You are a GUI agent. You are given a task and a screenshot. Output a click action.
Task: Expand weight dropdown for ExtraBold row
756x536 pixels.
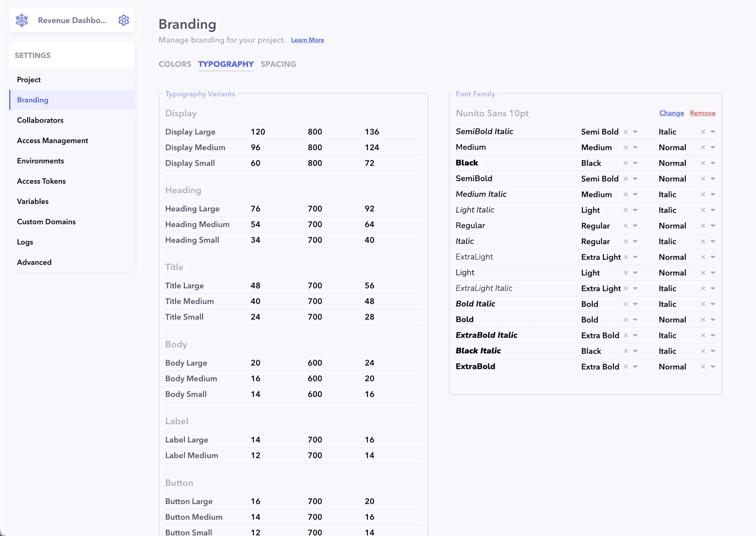[635, 367]
